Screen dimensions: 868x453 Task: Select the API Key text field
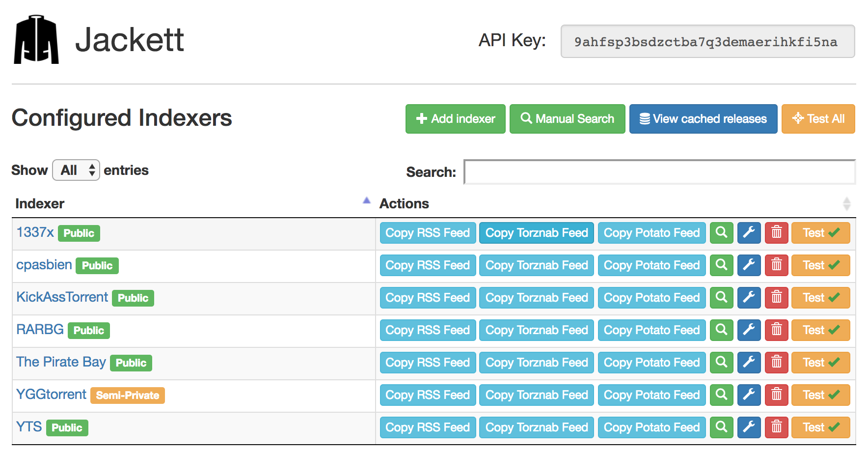pyautogui.click(x=708, y=41)
